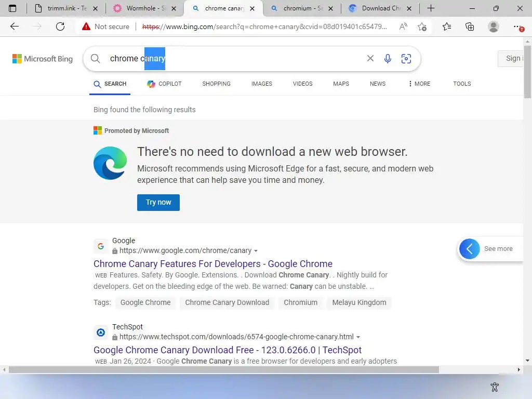Open visual search camera icon

pyautogui.click(x=406, y=58)
